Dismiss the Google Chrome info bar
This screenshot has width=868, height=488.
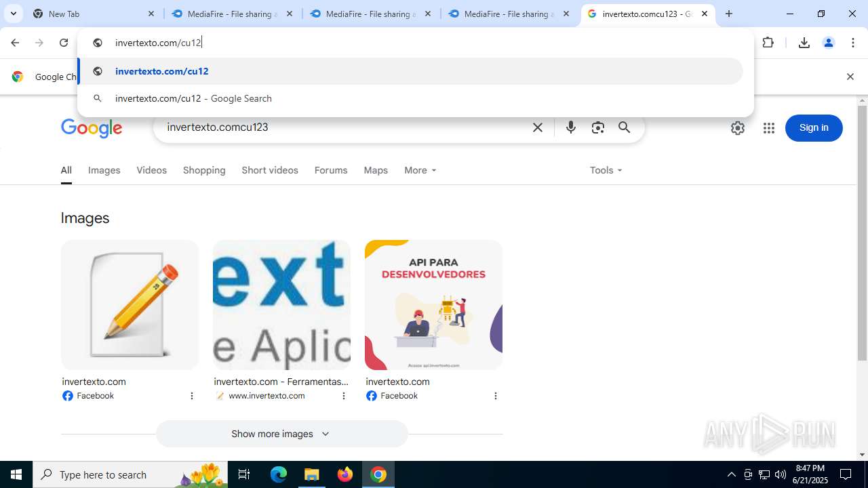coord(850,77)
